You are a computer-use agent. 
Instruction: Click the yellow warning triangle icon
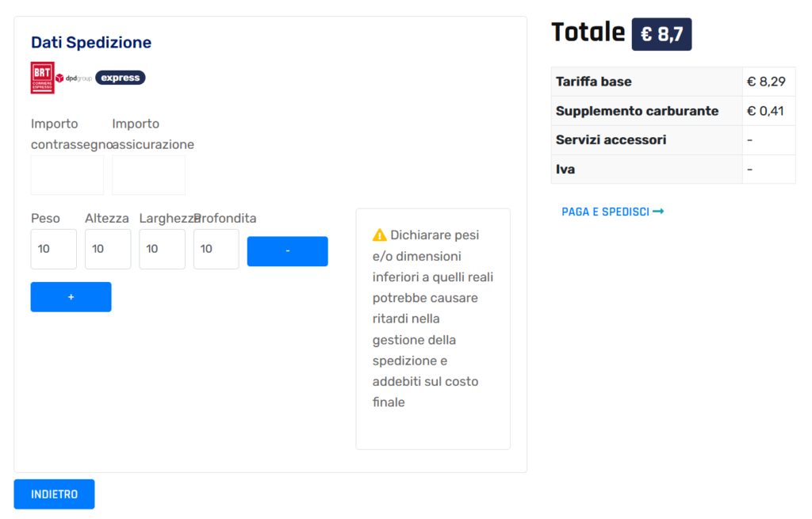379,235
